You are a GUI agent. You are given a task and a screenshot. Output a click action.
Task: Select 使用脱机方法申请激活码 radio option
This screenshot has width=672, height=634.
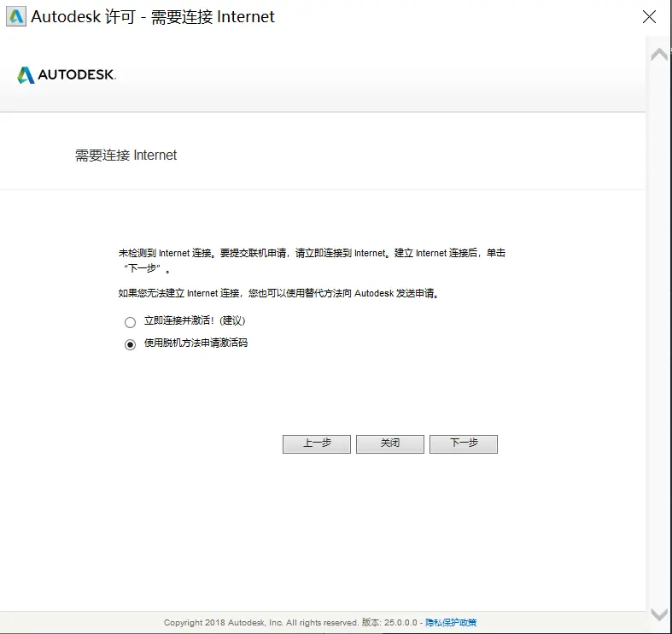[x=131, y=344]
